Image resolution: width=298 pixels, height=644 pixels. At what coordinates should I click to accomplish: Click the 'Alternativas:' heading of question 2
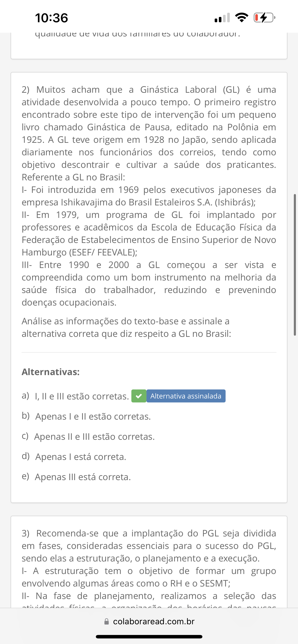(x=51, y=372)
